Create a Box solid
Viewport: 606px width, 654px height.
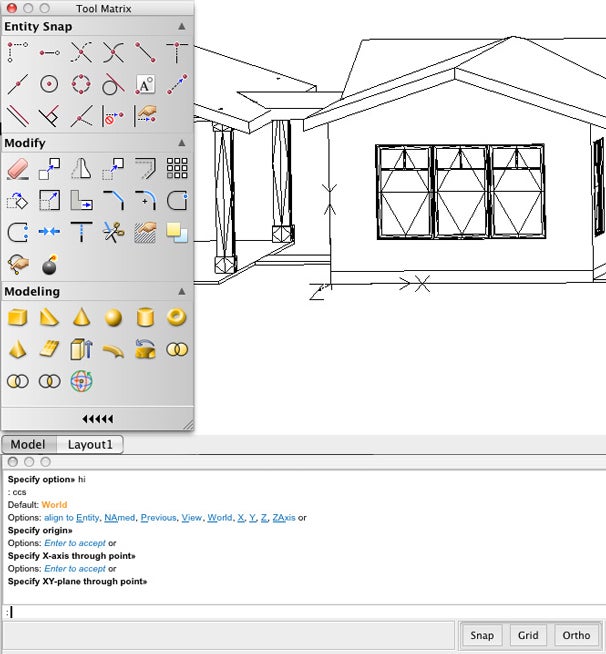[x=18, y=317]
